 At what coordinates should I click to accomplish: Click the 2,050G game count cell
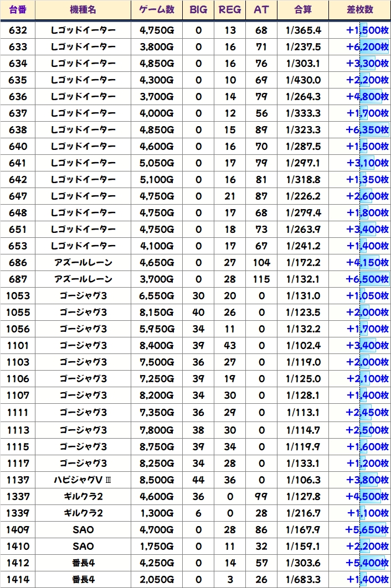click(x=157, y=579)
